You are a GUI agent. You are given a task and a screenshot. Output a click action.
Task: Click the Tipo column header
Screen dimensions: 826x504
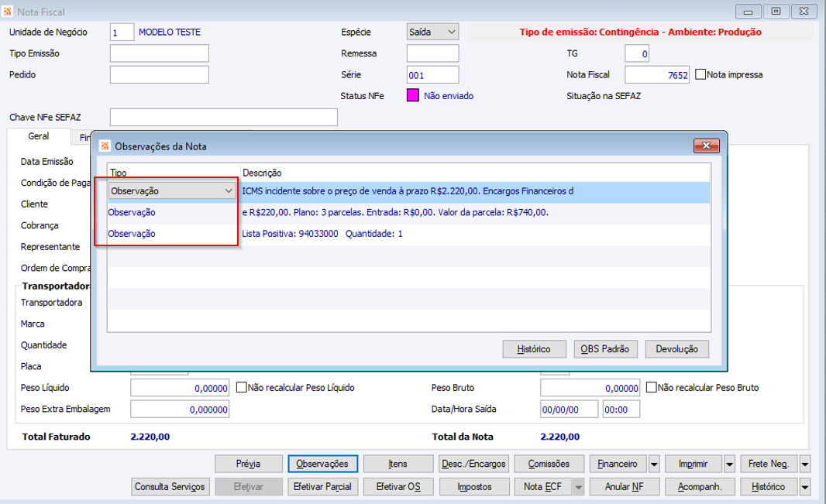118,173
